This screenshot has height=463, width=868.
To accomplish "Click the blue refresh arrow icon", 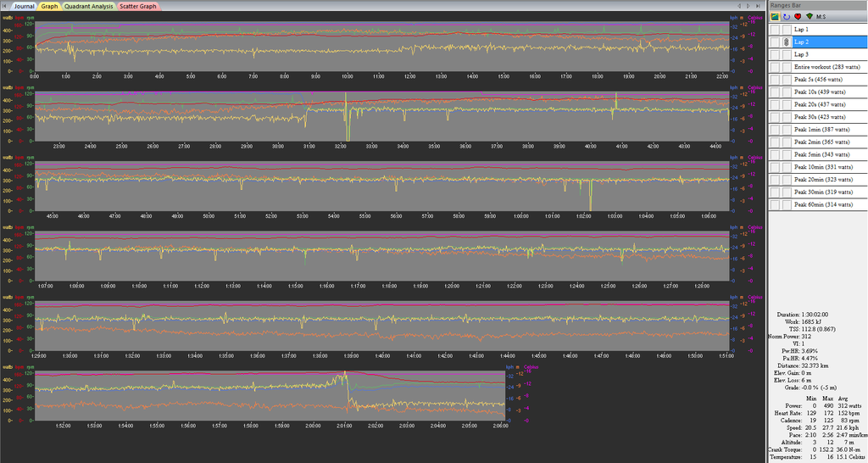I will click(786, 17).
